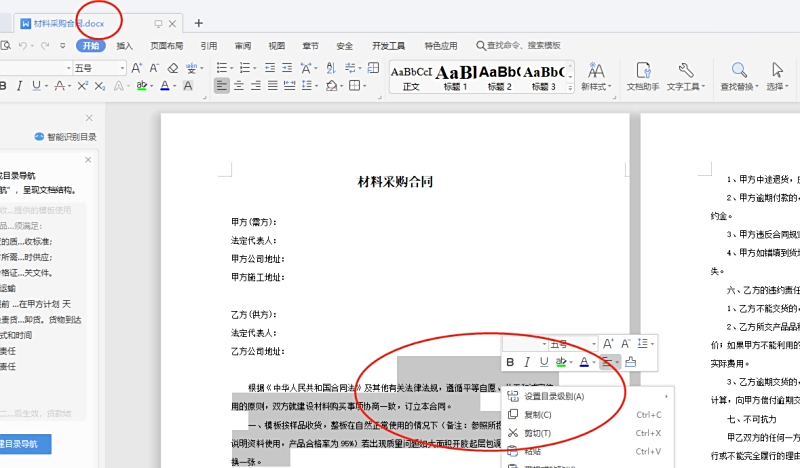Switch to 引用 ribbon tab
Viewport: 800px width, 468px height.
(x=209, y=46)
